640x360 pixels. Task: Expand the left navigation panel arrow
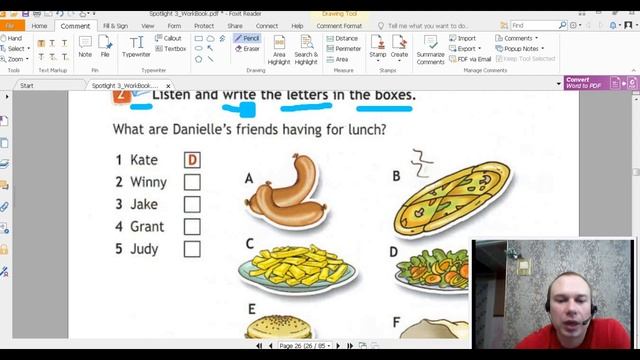point(7,97)
